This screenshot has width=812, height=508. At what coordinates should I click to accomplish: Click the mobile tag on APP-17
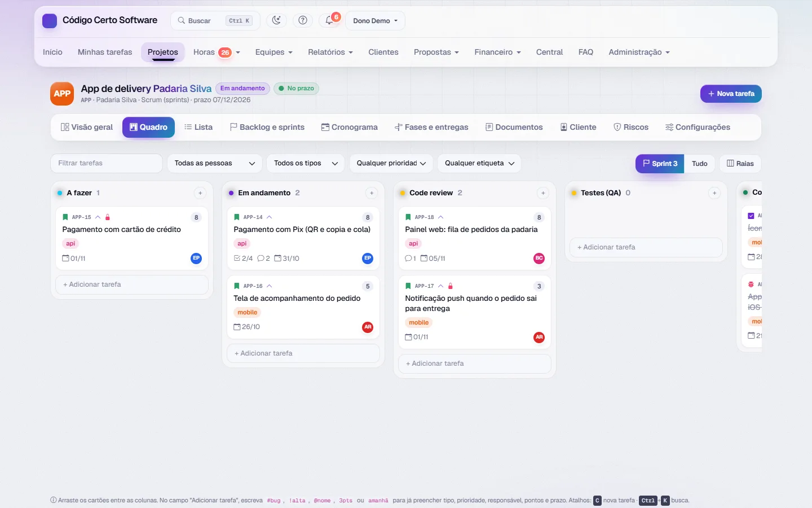[x=418, y=323]
